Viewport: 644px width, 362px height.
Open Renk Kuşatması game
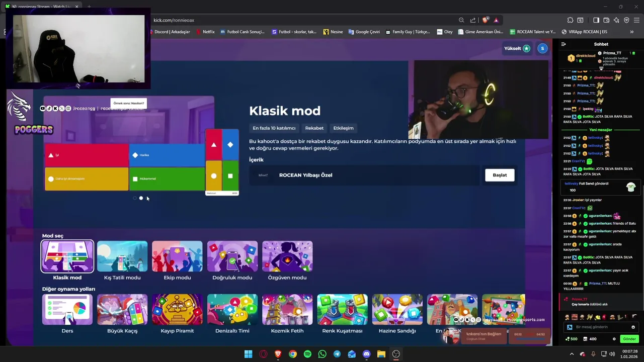342,310
